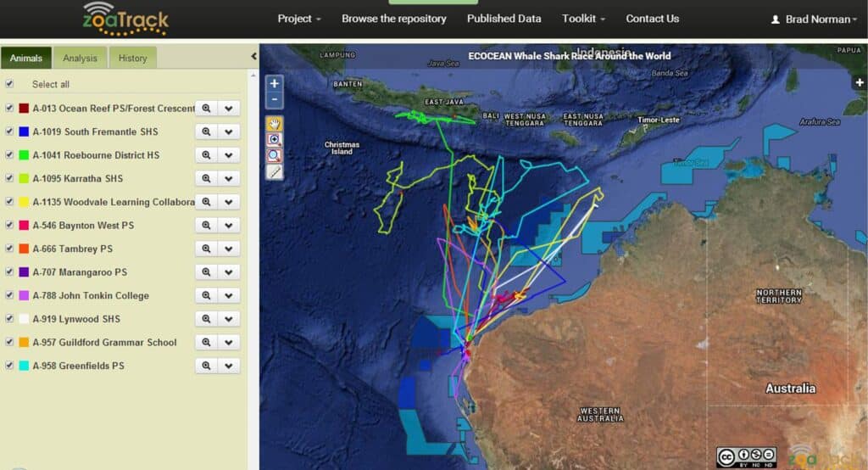868x470 pixels.
Task: Uncheck A-013 Ocean Reef PS checkbox
Action: tap(9, 108)
